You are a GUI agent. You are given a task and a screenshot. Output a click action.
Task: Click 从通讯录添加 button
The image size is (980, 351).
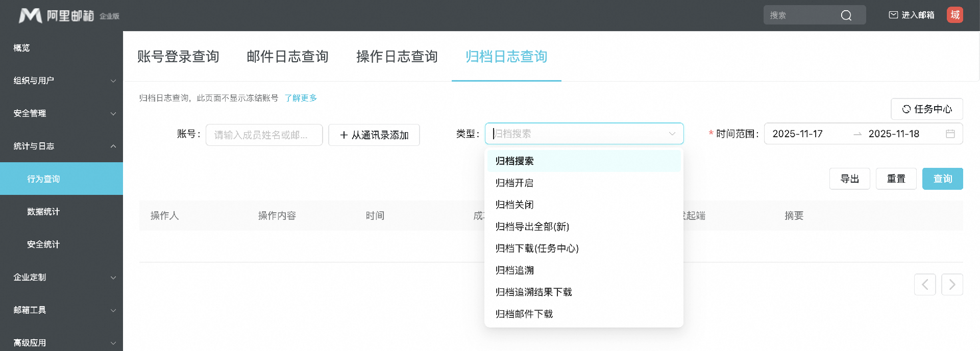tap(374, 135)
